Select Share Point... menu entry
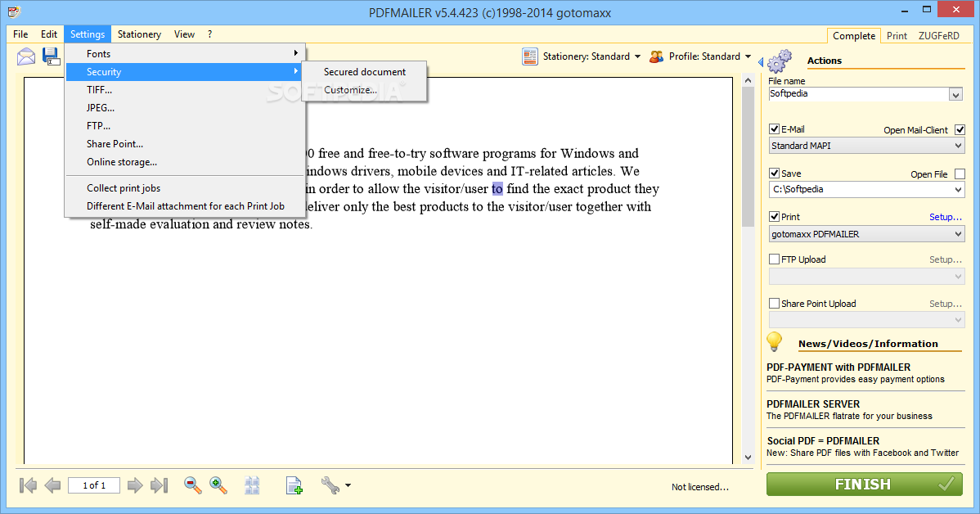This screenshot has height=514, width=980. 186,144
